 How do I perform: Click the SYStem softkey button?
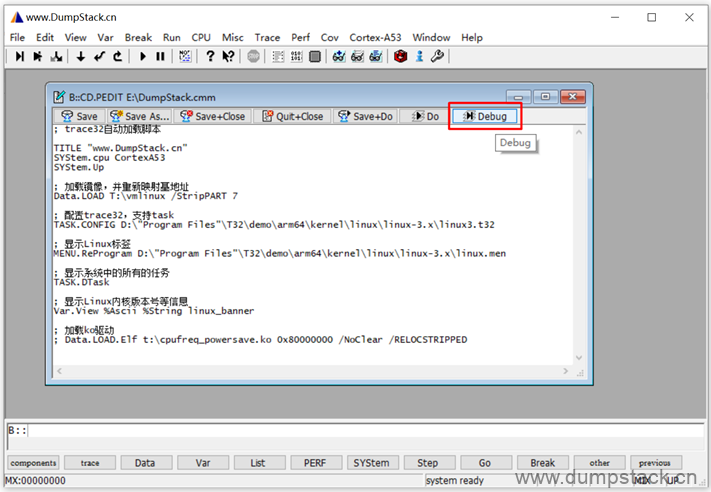tap(371, 463)
